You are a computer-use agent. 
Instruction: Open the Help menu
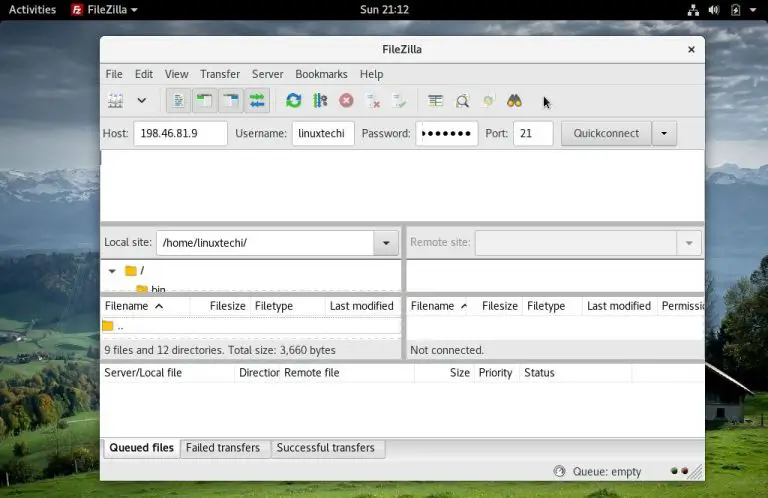click(x=371, y=74)
